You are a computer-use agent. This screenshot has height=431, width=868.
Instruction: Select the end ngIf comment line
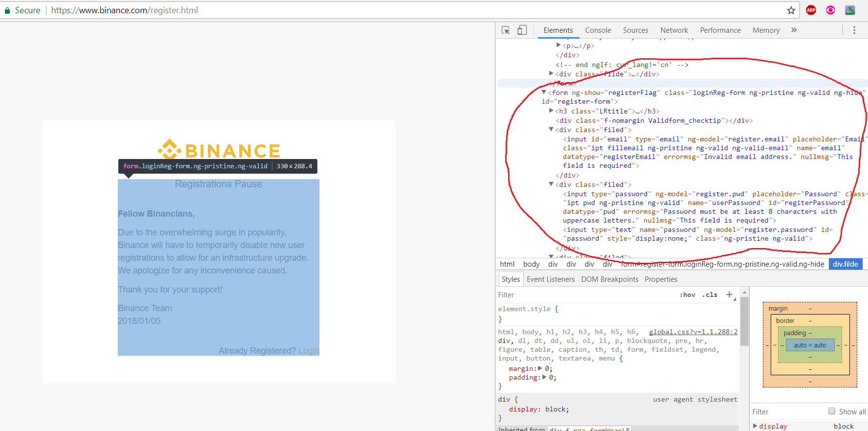tap(622, 65)
